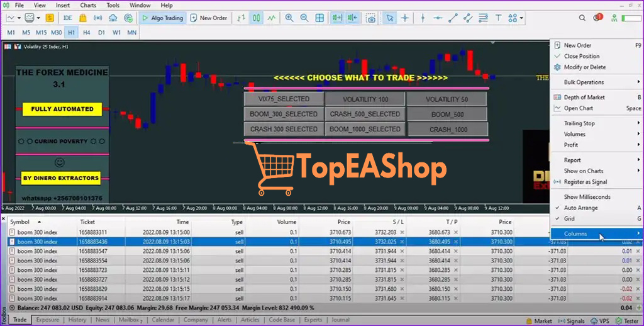Open the VPS cloud toolbar icon

(113, 18)
